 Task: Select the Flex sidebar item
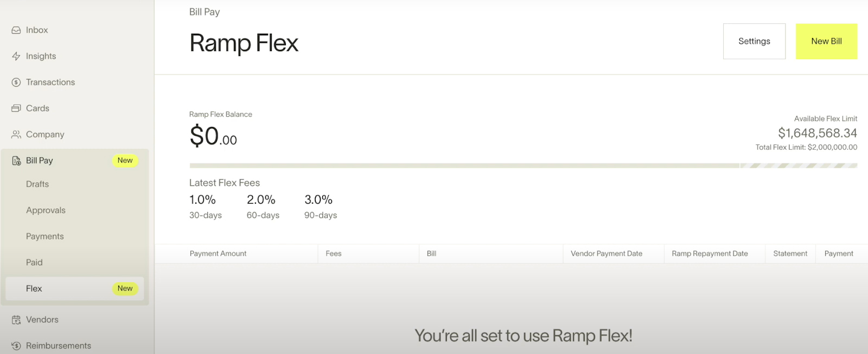[34, 289]
